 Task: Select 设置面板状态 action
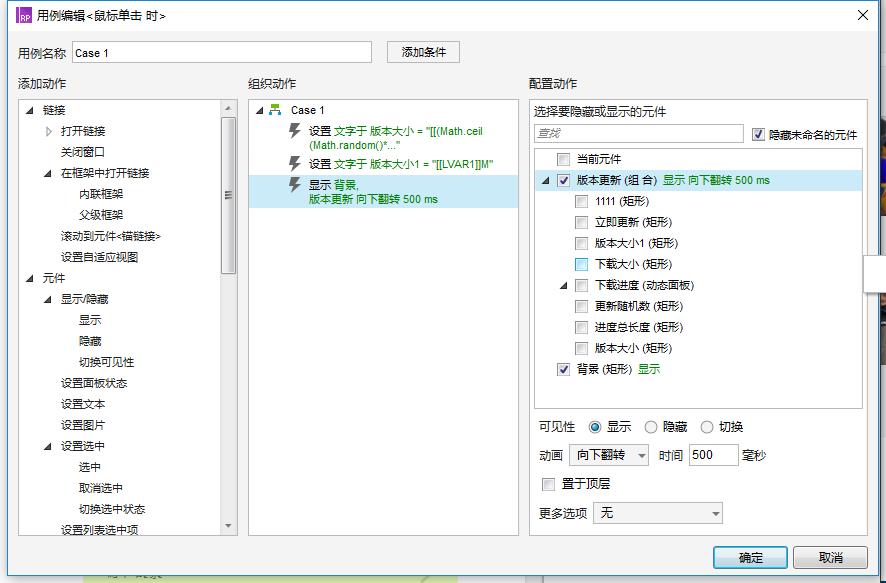tap(94, 383)
